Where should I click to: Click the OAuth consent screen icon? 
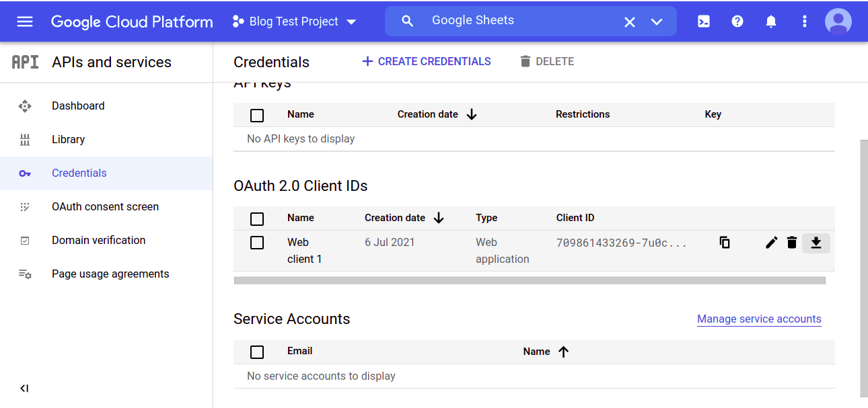click(x=25, y=206)
